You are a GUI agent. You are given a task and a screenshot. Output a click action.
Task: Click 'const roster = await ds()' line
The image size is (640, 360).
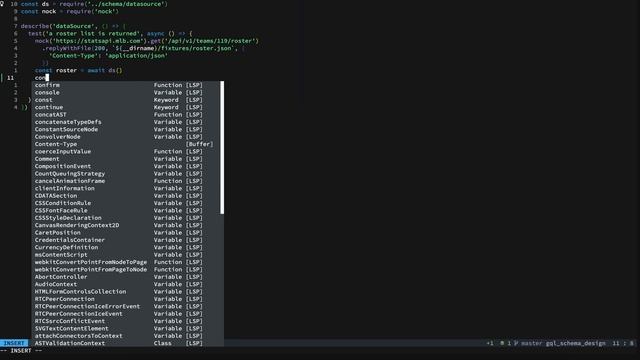[x=78, y=70]
